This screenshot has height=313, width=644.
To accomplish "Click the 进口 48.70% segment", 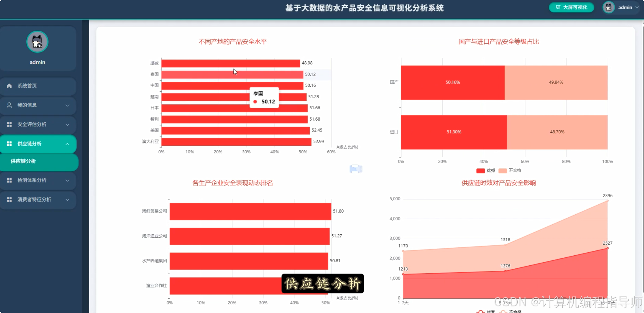I will point(557,132).
